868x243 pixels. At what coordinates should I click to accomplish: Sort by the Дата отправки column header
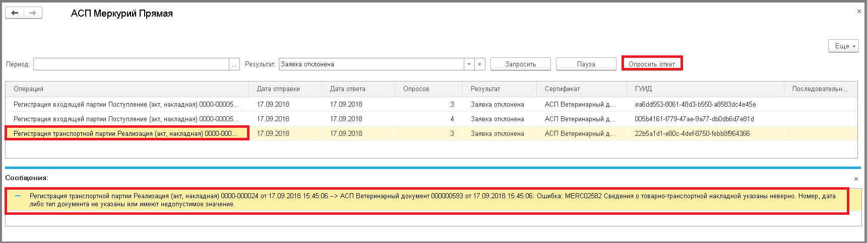pyautogui.click(x=285, y=89)
